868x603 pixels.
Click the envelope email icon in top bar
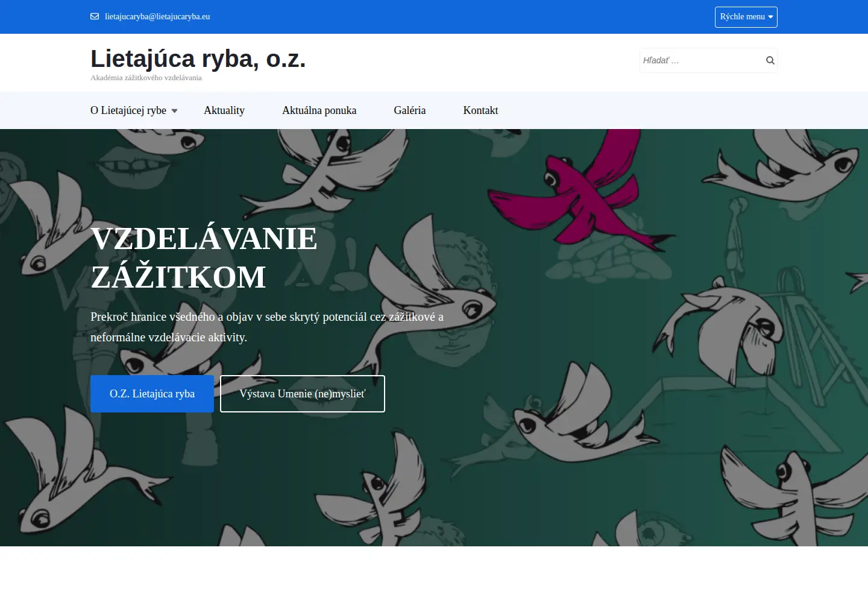coord(95,17)
